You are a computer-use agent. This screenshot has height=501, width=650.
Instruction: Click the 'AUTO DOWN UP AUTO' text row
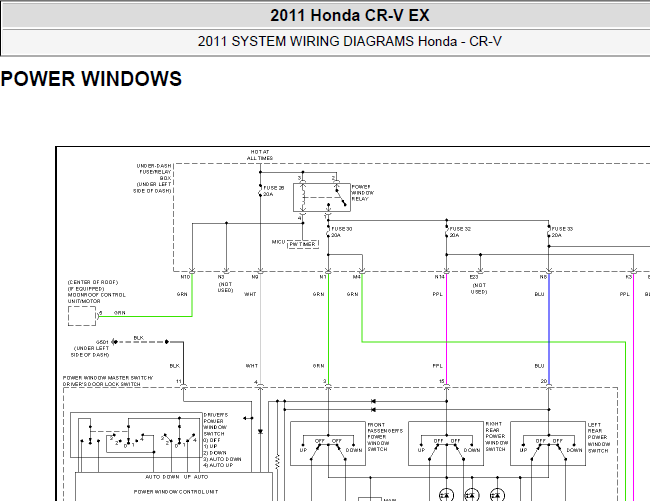(177, 477)
